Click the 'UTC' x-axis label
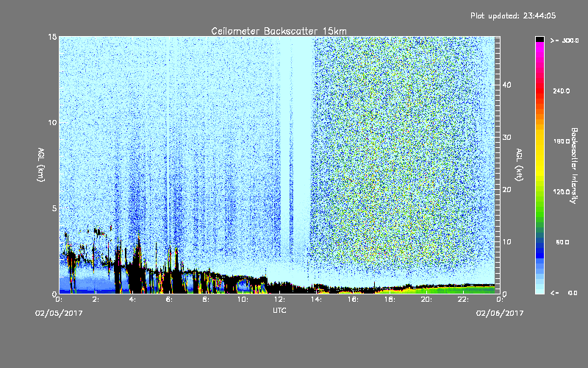This screenshot has height=368, width=588. [x=279, y=310]
